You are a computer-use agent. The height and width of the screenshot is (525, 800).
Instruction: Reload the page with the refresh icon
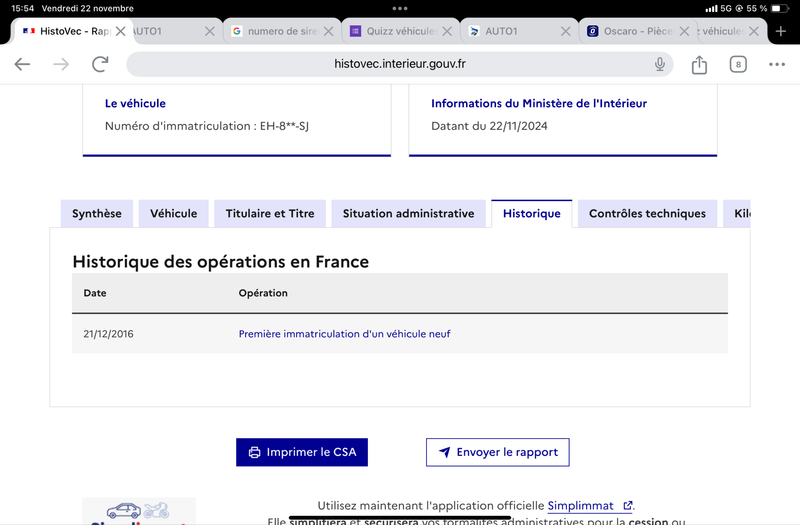tap(100, 64)
